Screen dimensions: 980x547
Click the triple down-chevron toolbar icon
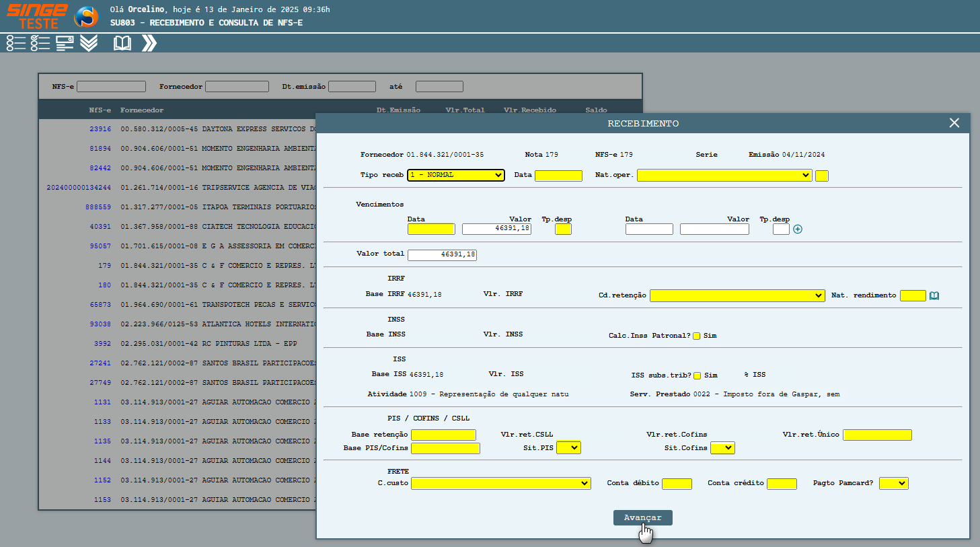pyautogui.click(x=89, y=43)
